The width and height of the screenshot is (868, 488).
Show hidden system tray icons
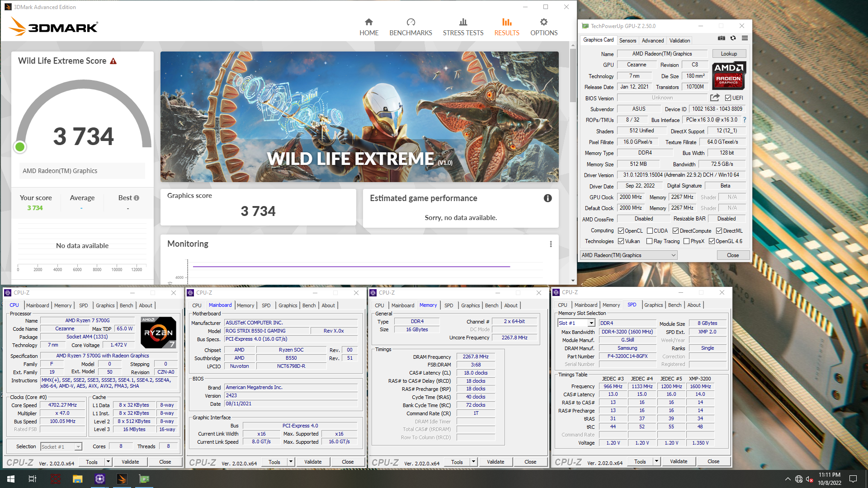coord(788,479)
